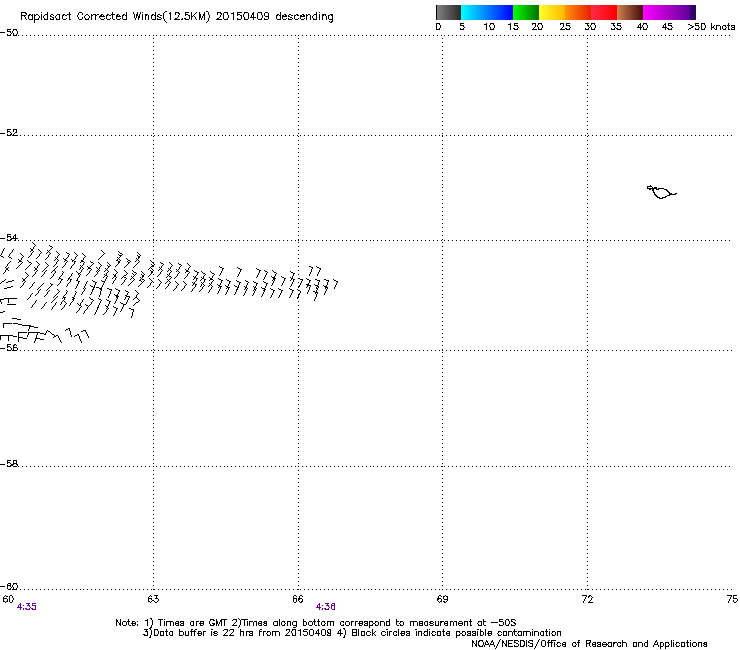
Task: Click the latitude label -52
Action: [x=9, y=133]
